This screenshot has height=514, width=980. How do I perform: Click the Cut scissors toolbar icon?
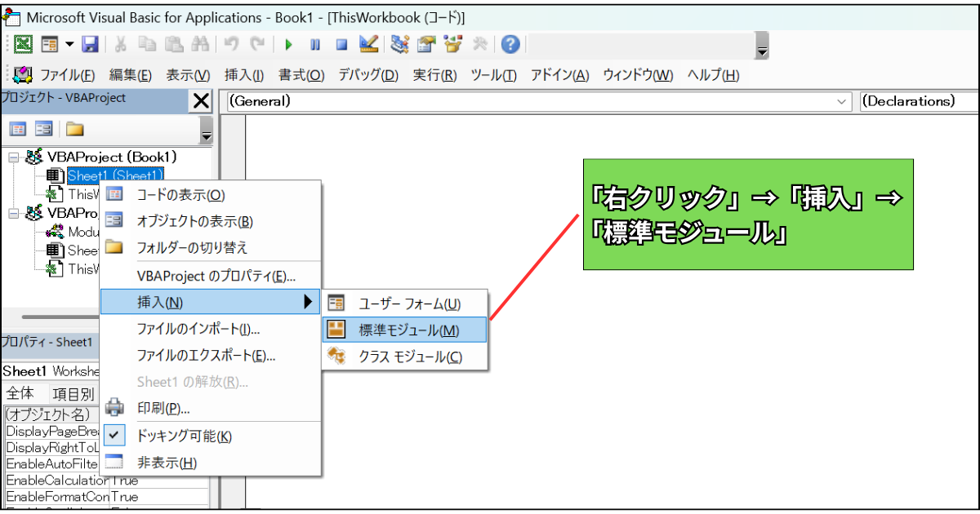[120, 44]
